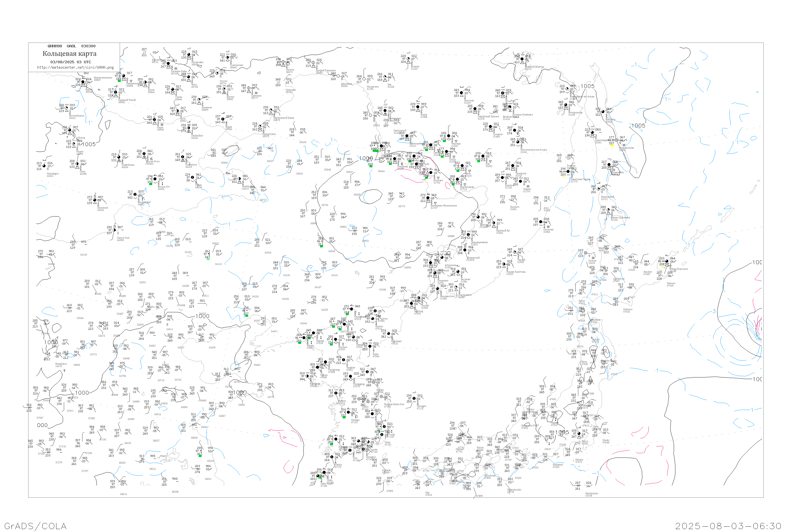The width and height of the screenshot is (798, 532).
Task: Click the 03/08/2025 03 UTC date line
Action: pyautogui.click(x=70, y=62)
